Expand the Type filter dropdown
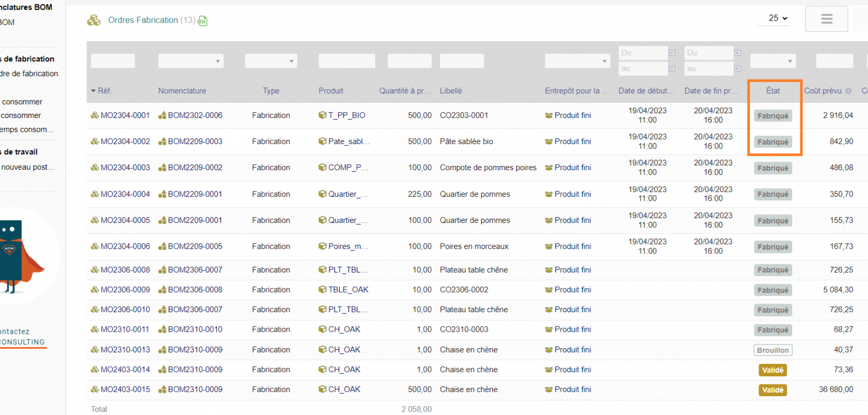Image resolution: width=868 pixels, height=415 pixels. pyautogui.click(x=270, y=61)
